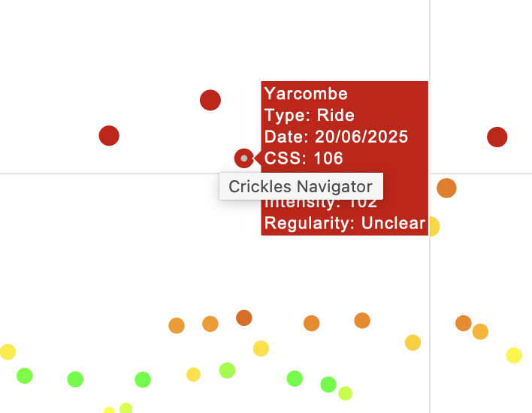Click left yellow point cut off at bottom edge
This screenshot has height=413, width=532.
pos(109,411)
